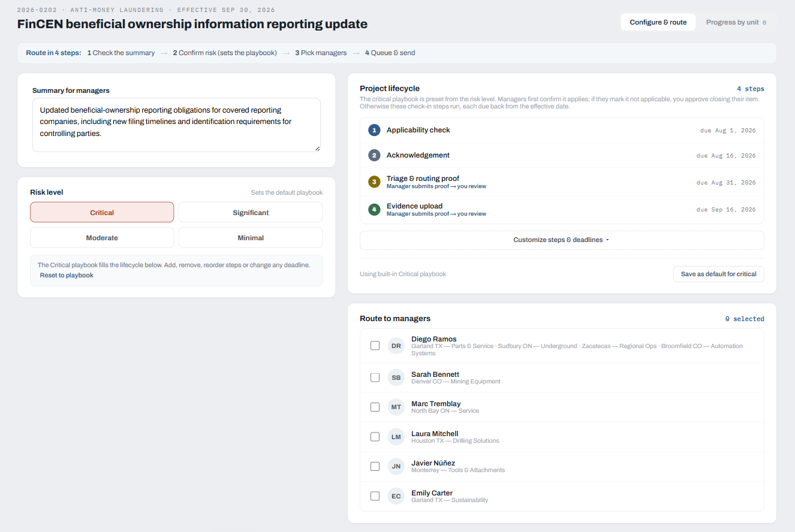Image resolution: width=795 pixels, height=532 pixels.
Task: Click the name Laura Mitchell
Action: pos(435,434)
